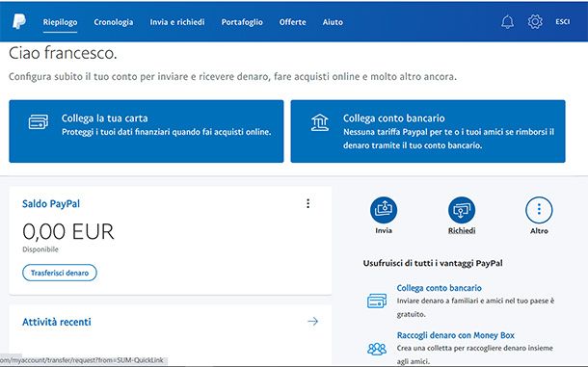588x367 pixels.
Task: Click the Altro label text
Action: pos(539,231)
